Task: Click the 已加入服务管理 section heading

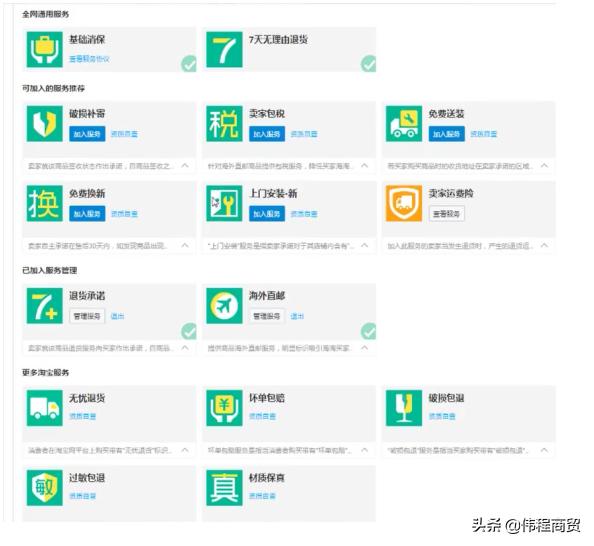Action: (50, 271)
